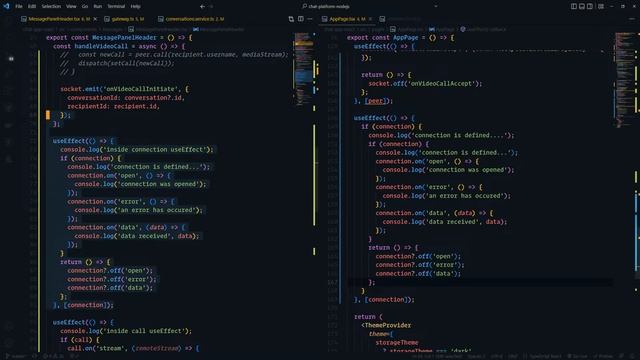Toggle the primary side bar layout

tap(574, 7)
